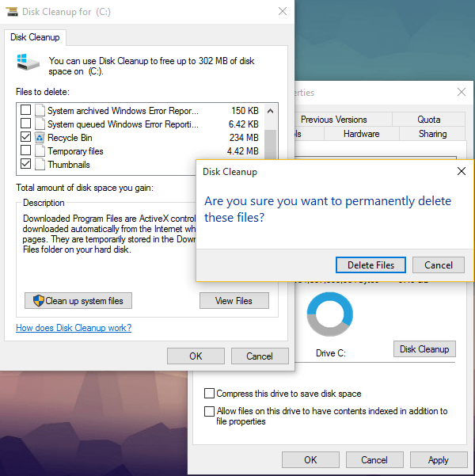Screen dimensions: 475x476
Task: Click Apply in the Properties window
Action: click(439, 460)
